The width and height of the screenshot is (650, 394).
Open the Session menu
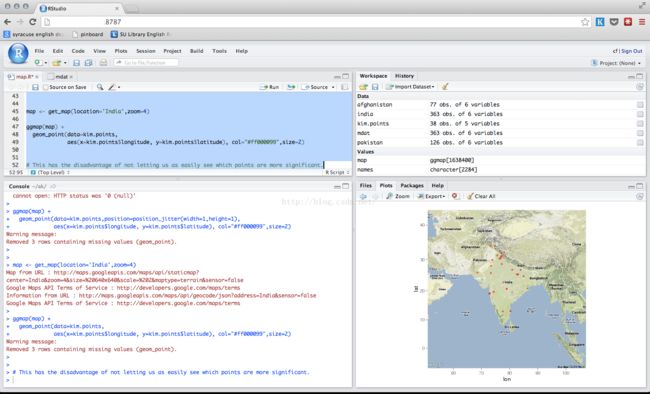tap(146, 51)
